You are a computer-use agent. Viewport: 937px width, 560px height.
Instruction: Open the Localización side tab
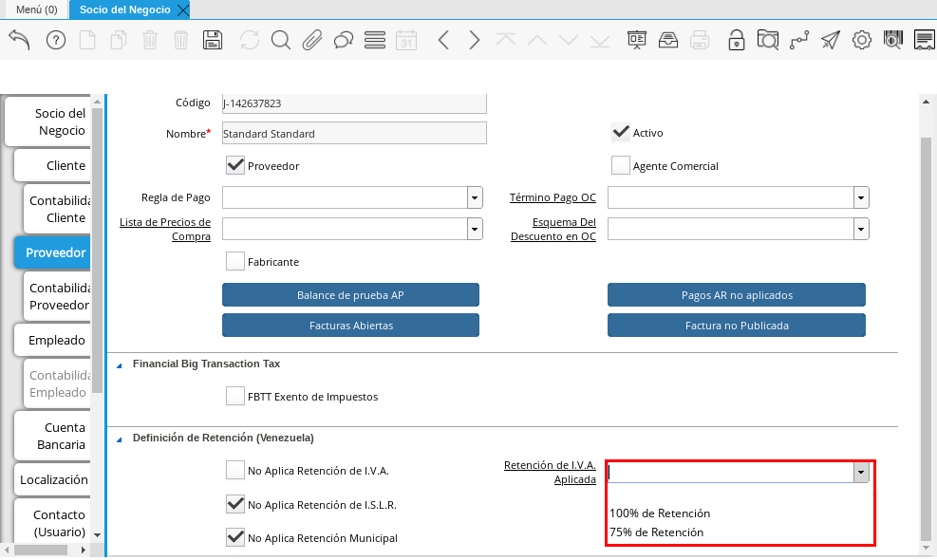click(54, 479)
